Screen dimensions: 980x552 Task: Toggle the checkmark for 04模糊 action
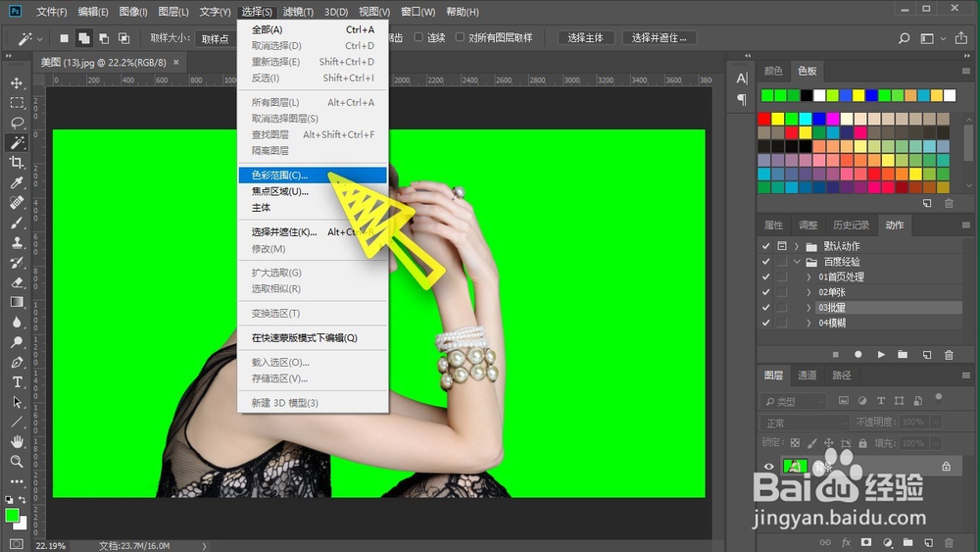(x=765, y=323)
